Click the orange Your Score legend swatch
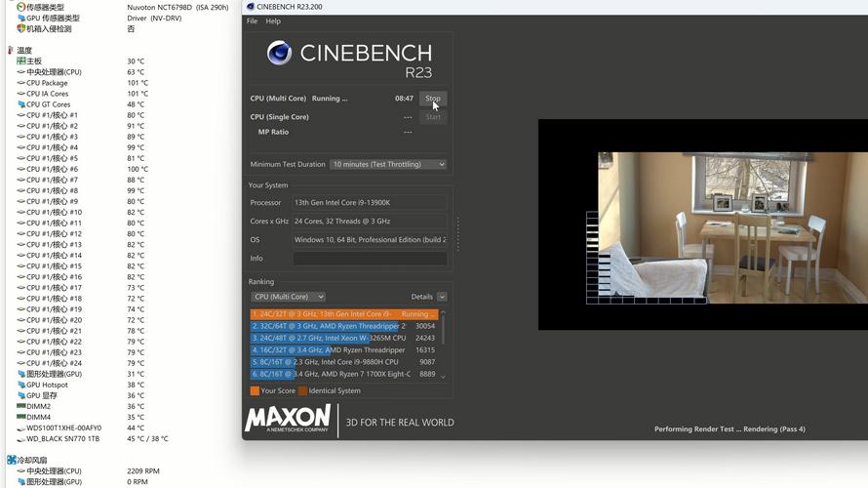Screen dimensions: 868x488 click(255, 391)
